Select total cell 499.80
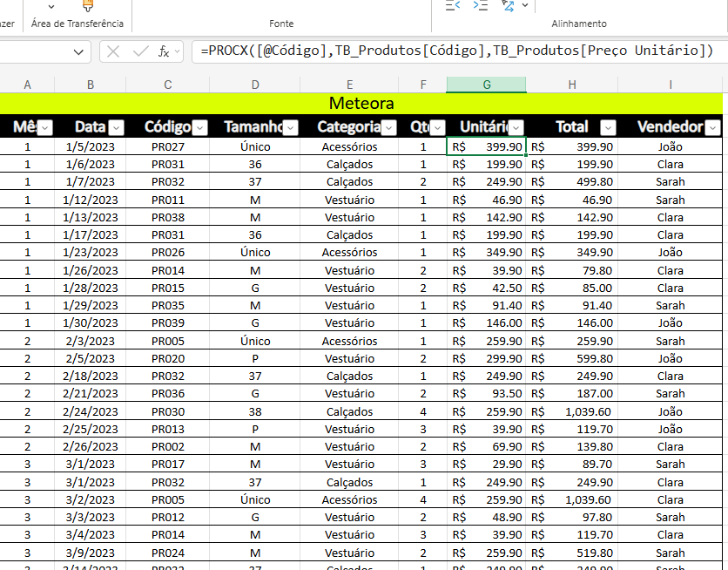The image size is (728, 570). click(x=572, y=181)
